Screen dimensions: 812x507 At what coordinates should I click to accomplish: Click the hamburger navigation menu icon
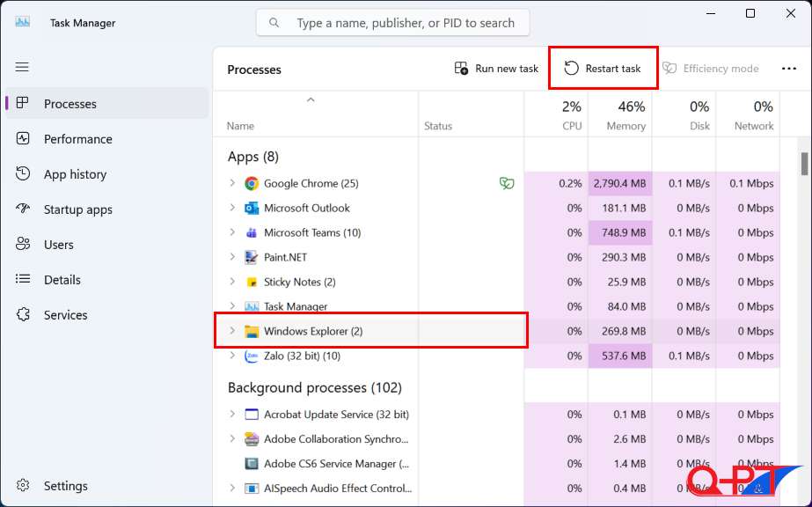[22, 67]
